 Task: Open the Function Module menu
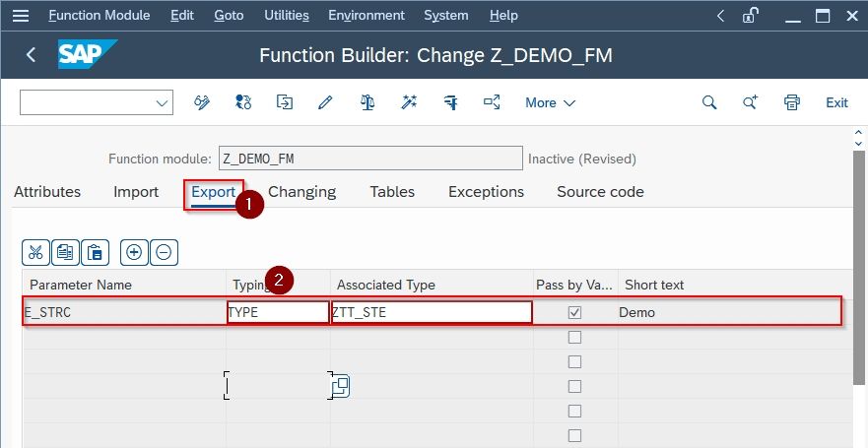[x=100, y=16]
